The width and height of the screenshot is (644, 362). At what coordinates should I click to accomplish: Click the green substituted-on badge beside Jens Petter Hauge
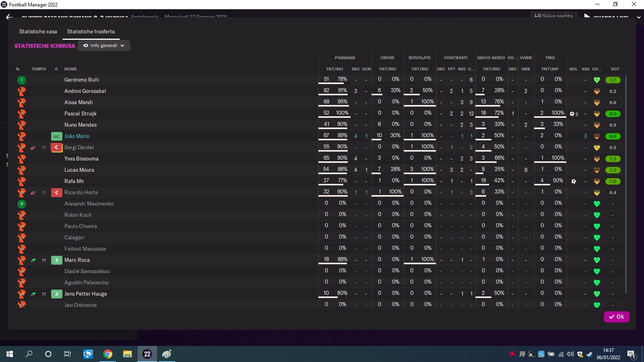pos(56,294)
